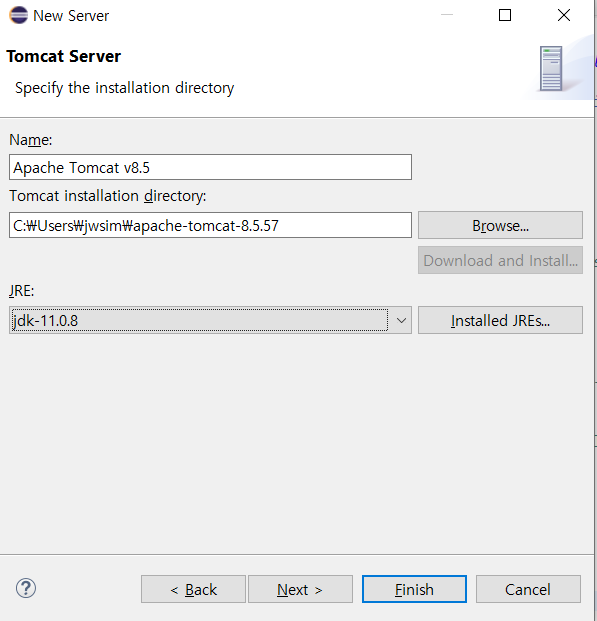
Task: Click the Eclipse icon in the title bar
Action: 18,15
